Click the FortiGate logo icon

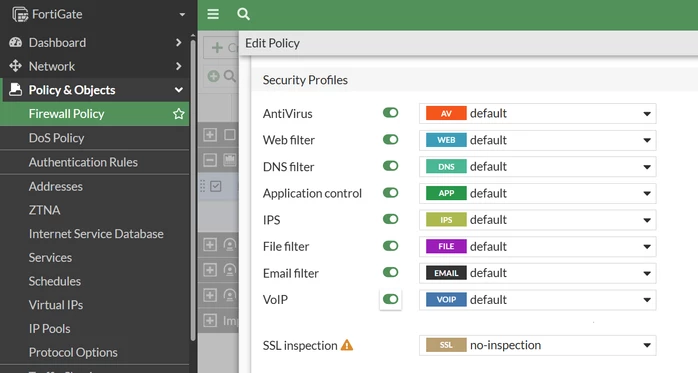click(20, 14)
